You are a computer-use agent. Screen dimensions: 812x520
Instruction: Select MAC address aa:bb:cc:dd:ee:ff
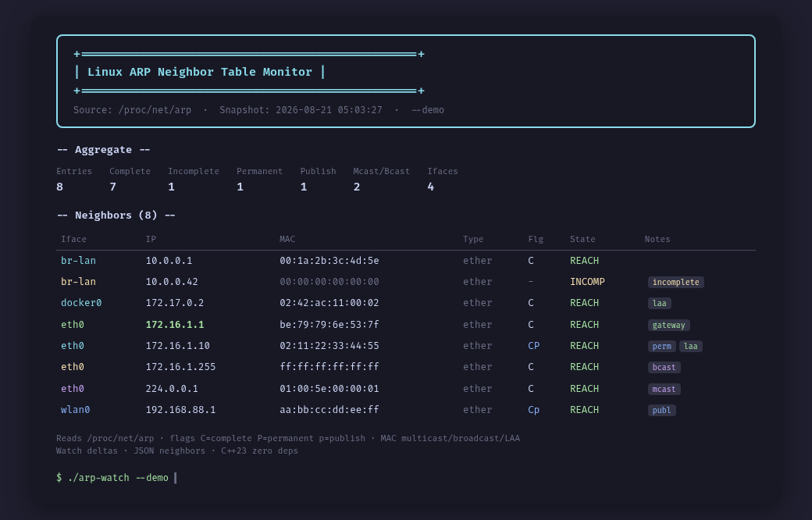[x=329, y=410]
